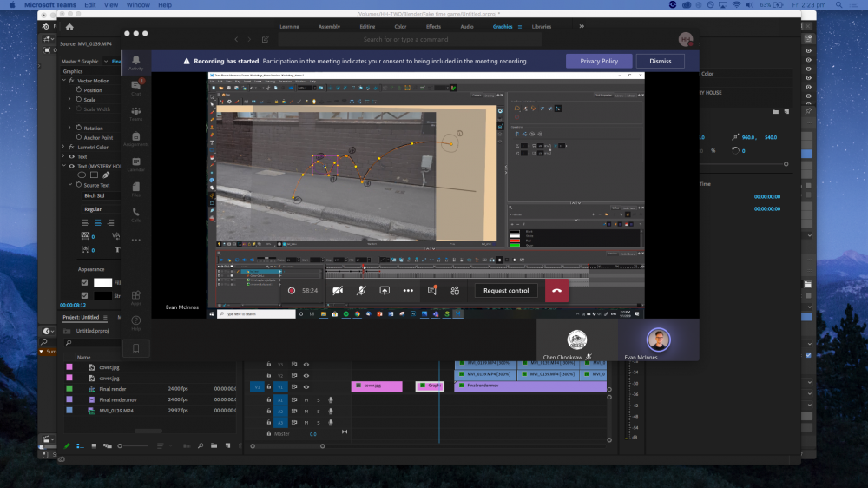Image resolution: width=868 pixels, height=488 pixels.
Task: Switch to Editing workspace in Premiere
Action: tap(367, 27)
